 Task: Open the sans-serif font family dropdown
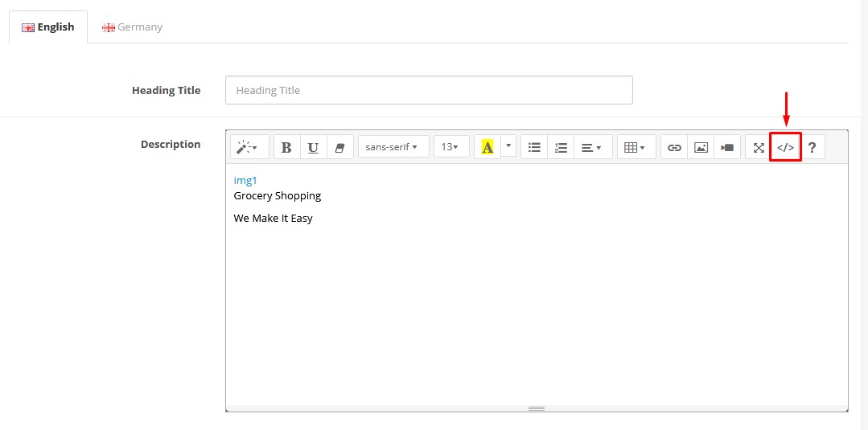[x=393, y=147]
